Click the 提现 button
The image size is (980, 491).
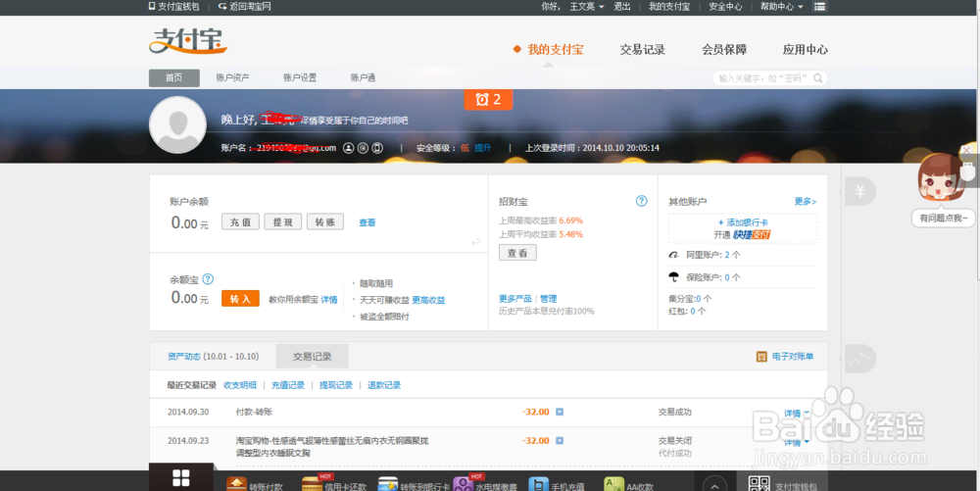pos(282,221)
